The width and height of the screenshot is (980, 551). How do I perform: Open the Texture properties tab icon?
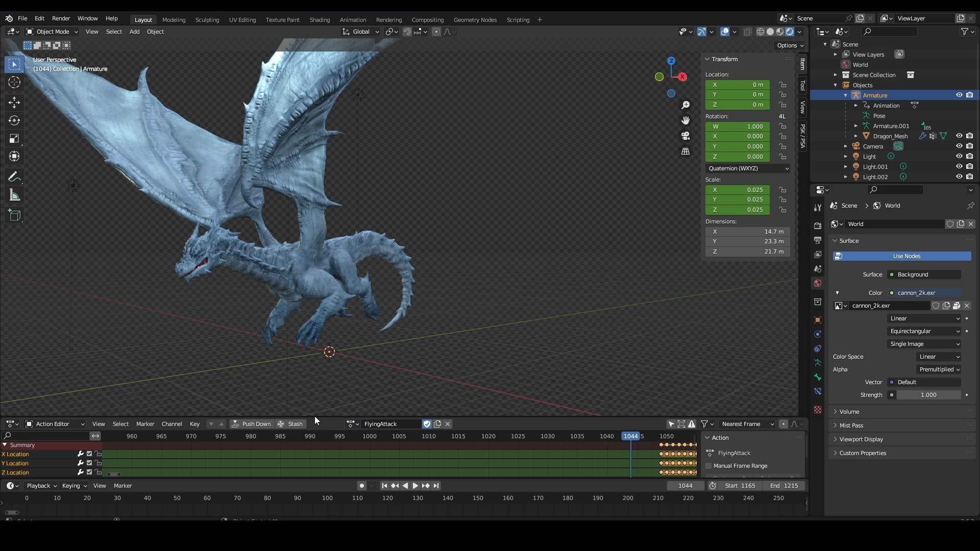818,410
